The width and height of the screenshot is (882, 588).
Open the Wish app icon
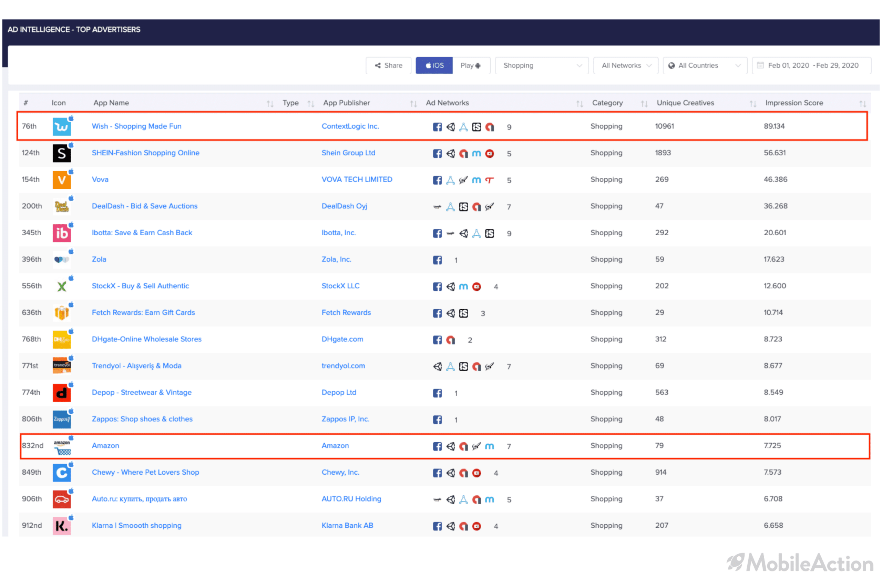click(x=62, y=127)
